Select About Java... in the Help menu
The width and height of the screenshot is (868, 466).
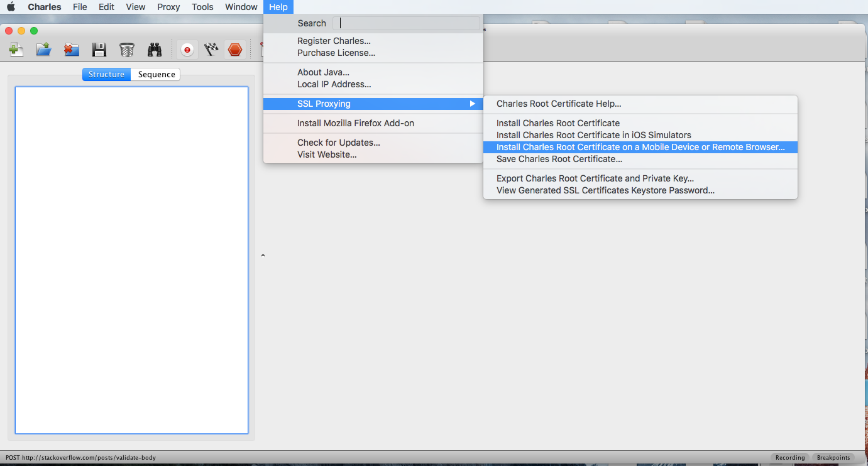pos(373,72)
